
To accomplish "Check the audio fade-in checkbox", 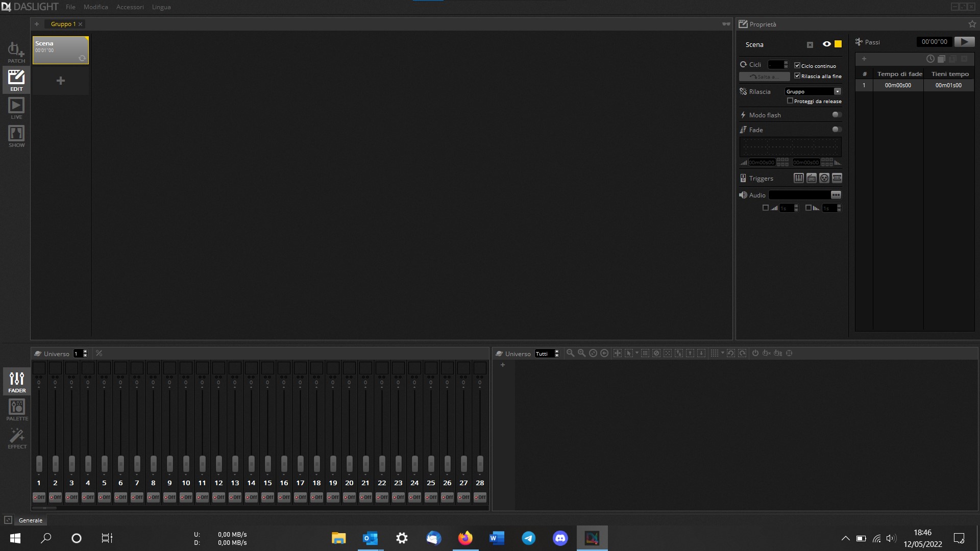I will 766,208.
